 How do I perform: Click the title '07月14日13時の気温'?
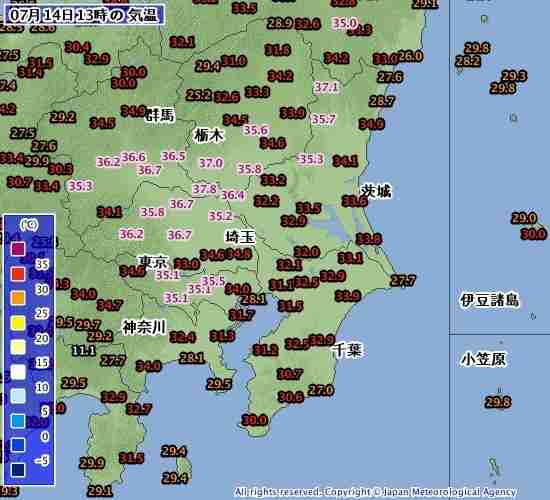point(83,15)
